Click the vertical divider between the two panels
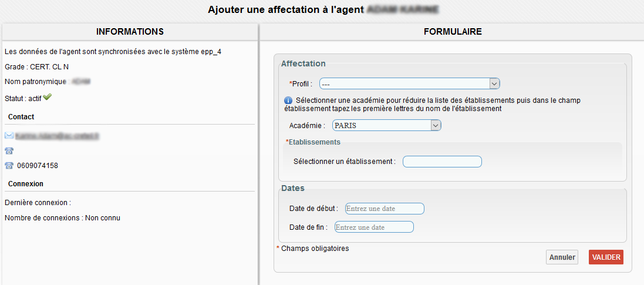644x285 pixels. [258, 153]
